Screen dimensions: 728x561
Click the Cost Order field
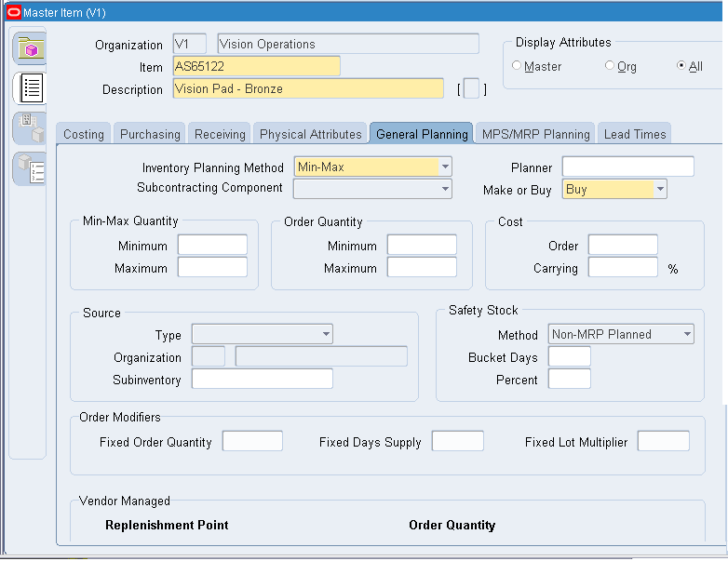click(x=623, y=245)
